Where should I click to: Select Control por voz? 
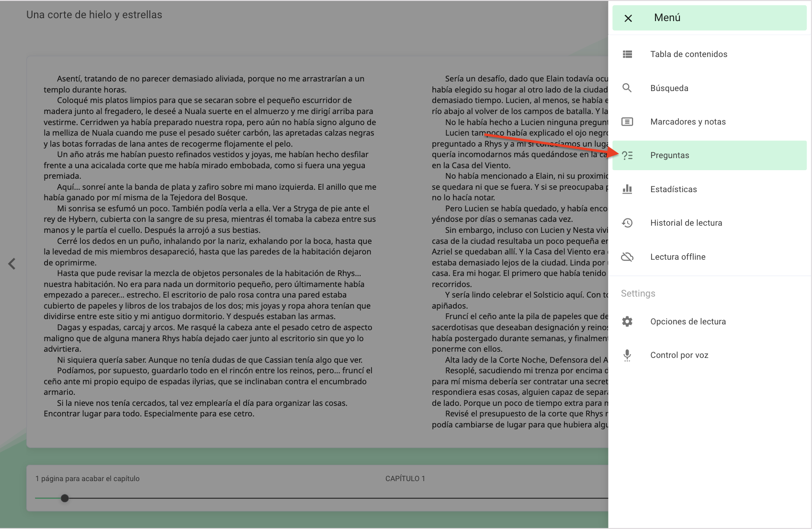(710, 355)
